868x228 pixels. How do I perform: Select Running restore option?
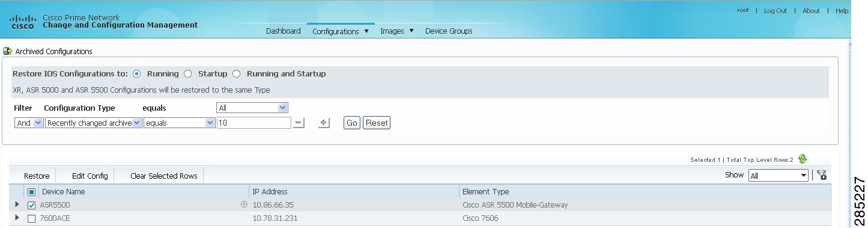(x=137, y=74)
